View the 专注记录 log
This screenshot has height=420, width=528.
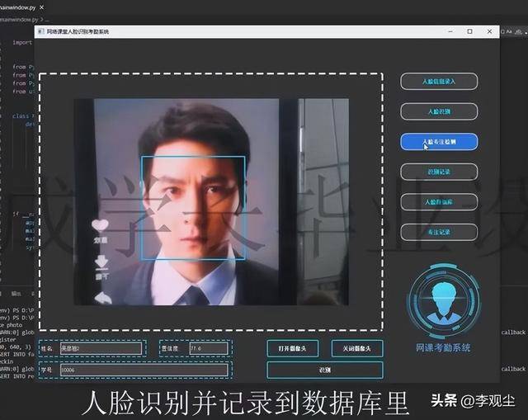tap(439, 232)
